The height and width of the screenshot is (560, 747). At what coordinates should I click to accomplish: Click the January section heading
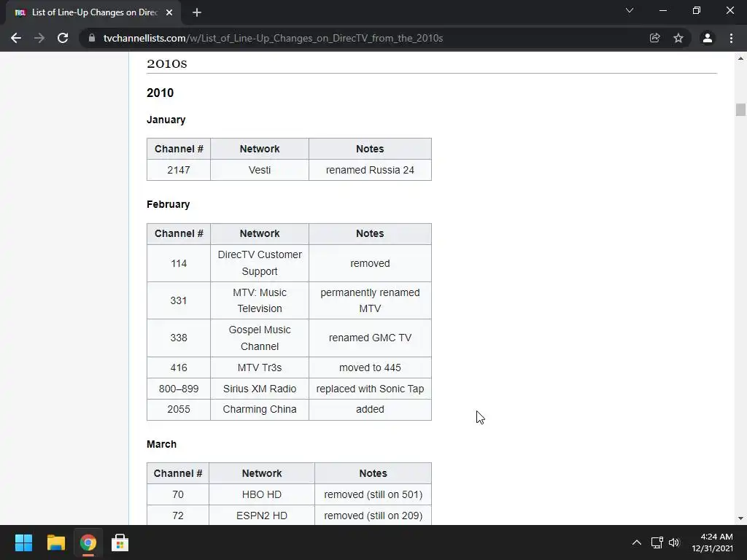coord(166,120)
